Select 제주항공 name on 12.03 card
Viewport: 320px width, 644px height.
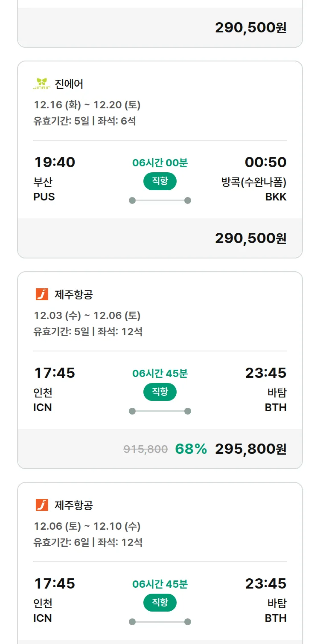pos(74,294)
